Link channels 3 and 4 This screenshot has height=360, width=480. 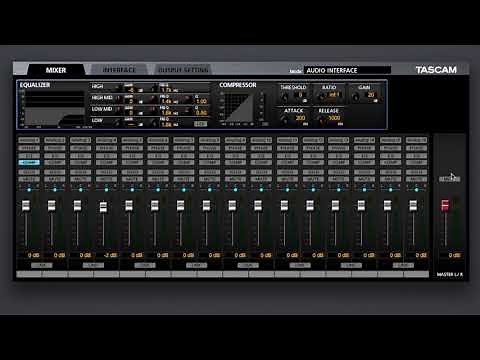[x=93, y=265]
